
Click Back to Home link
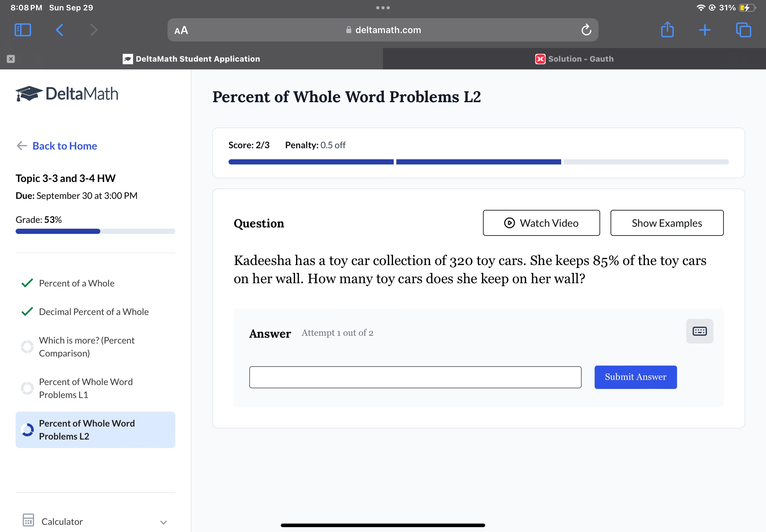[65, 146]
